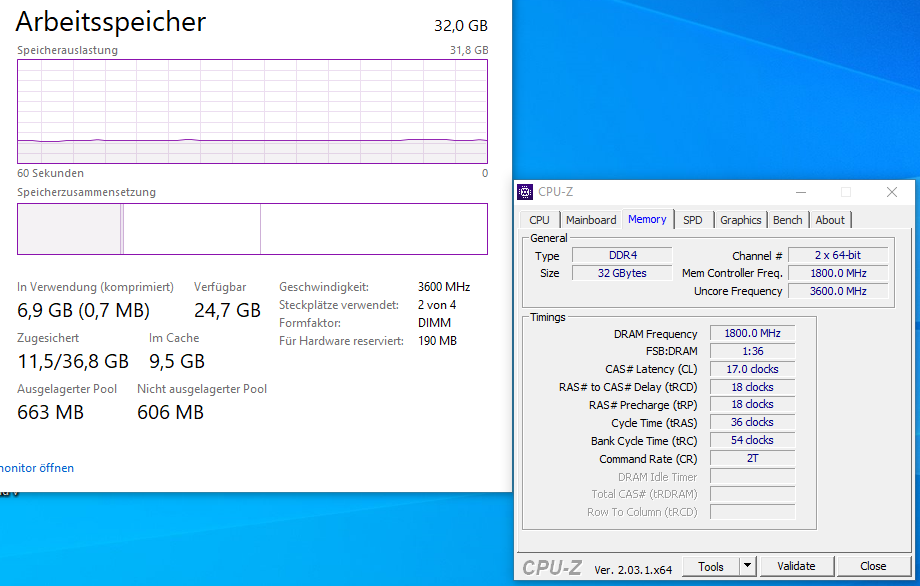Click the Geschwindigkeit value 3600 MHz
This screenshot has height=586, width=920.
click(x=444, y=287)
